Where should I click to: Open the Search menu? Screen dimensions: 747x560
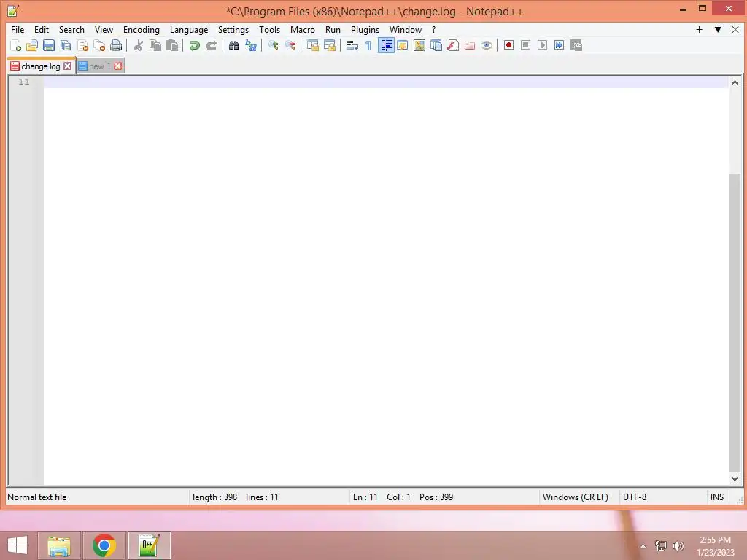coord(71,29)
